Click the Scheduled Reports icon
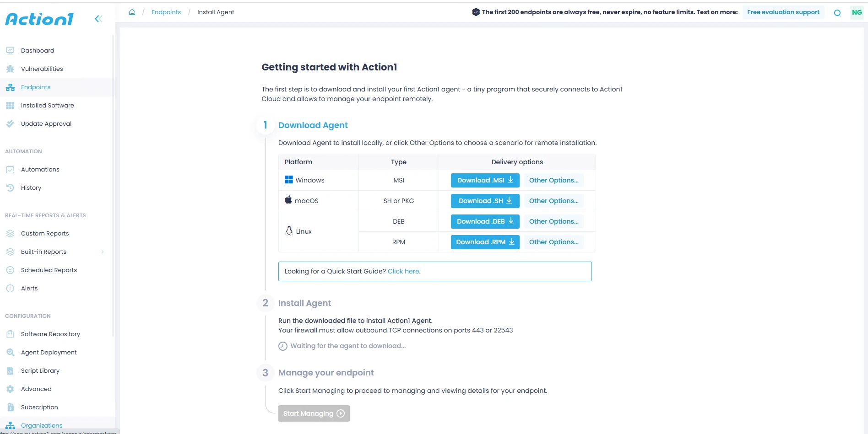Screen dimensions: 868x434 point(10,270)
